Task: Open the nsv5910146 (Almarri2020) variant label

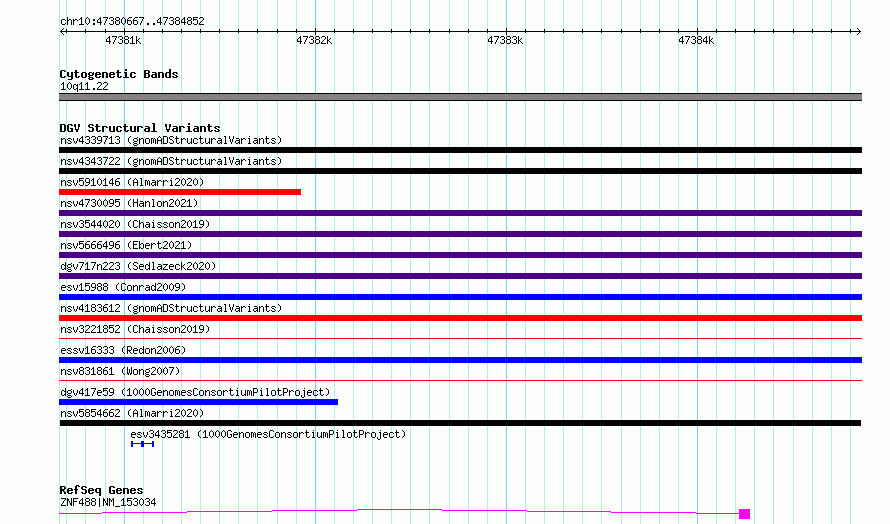Action: coord(132,182)
